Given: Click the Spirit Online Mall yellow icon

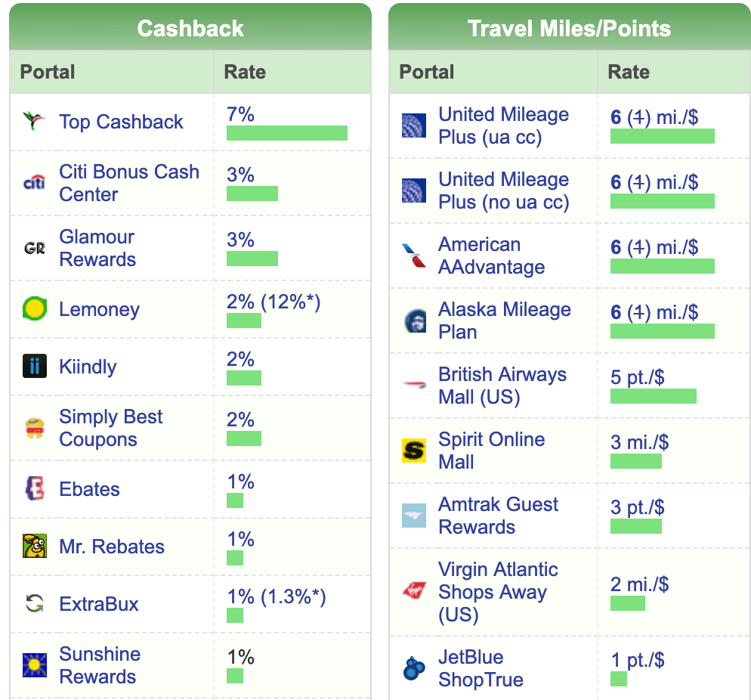Looking at the screenshot, I should click(414, 451).
